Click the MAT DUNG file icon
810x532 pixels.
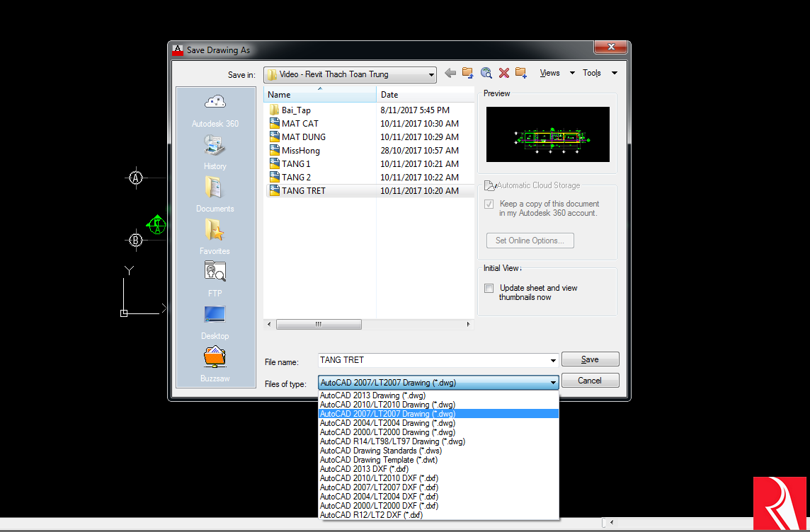click(x=274, y=137)
